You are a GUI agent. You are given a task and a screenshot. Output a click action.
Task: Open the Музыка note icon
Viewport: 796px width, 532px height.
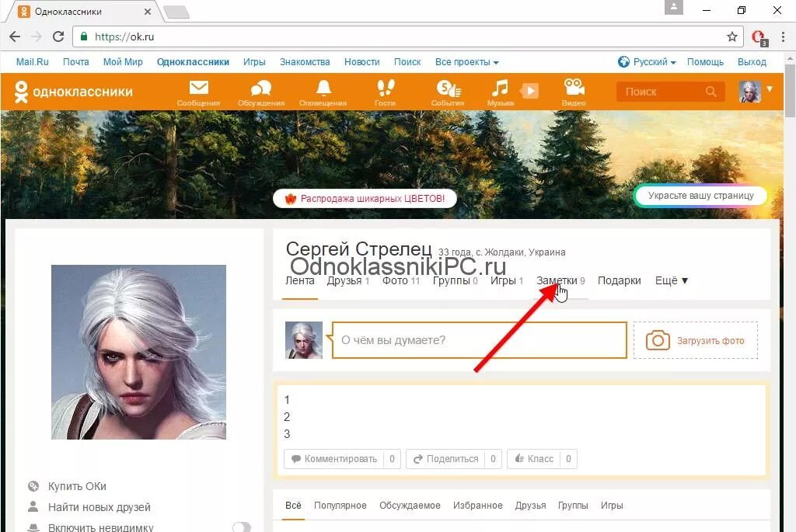click(x=500, y=92)
